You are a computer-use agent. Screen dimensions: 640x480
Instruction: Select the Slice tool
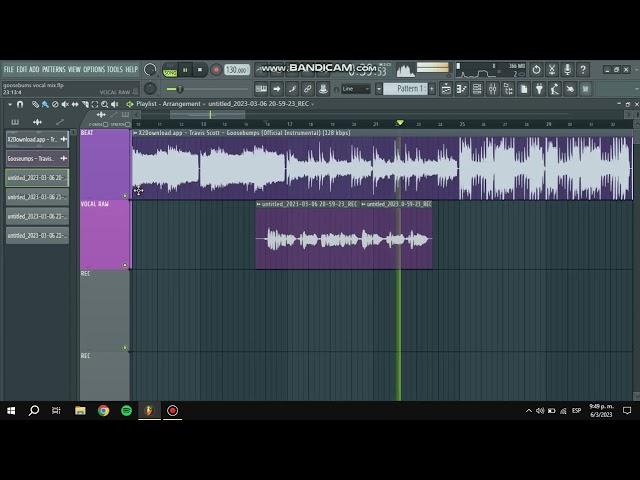point(85,104)
